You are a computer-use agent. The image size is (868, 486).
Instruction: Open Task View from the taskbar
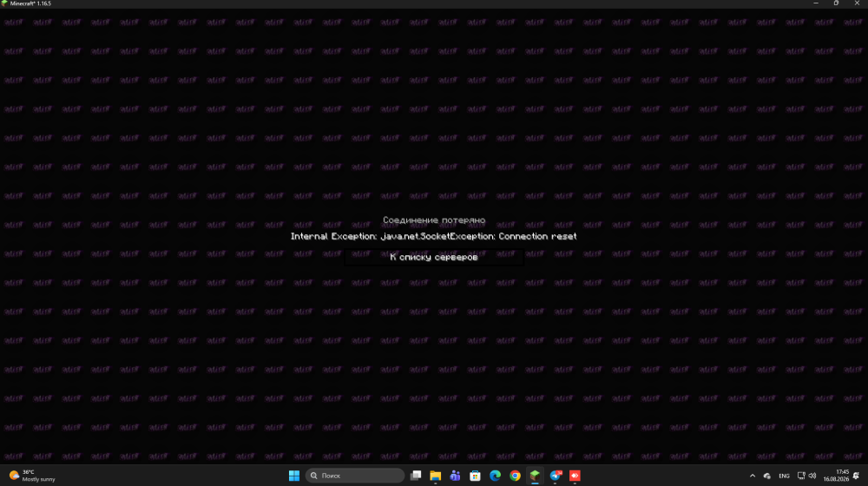(416, 476)
